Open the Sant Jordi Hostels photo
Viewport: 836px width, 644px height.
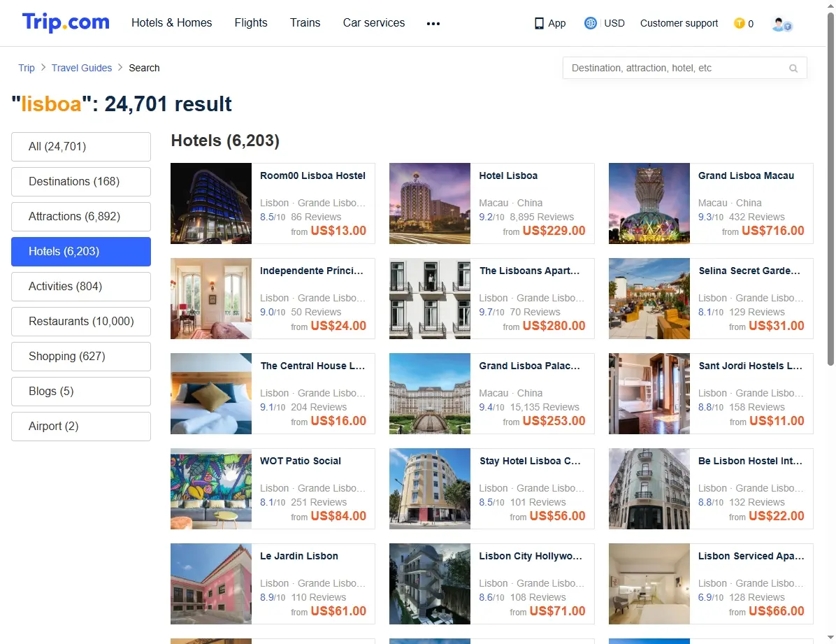click(x=649, y=394)
